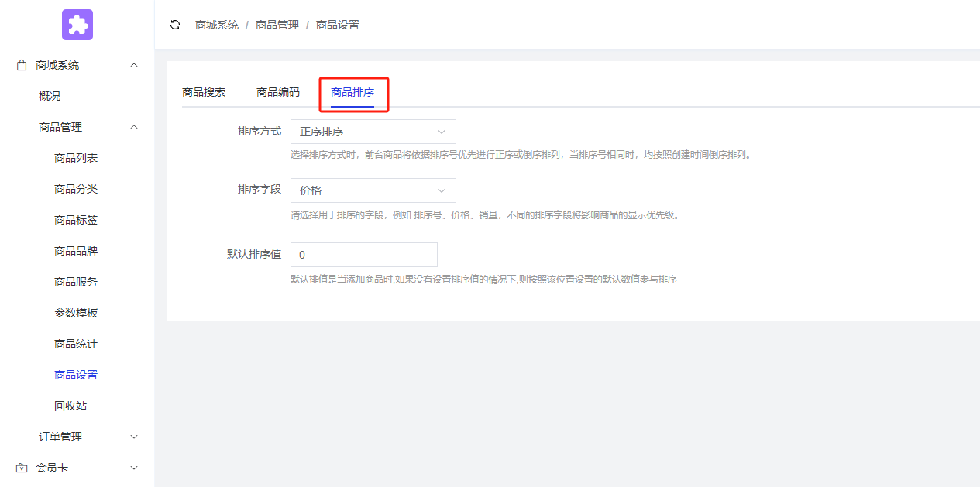Image resolution: width=980 pixels, height=487 pixels.
Task: Open the 排序方式 dropdown showing 正序排序
Action: [373, 131]
